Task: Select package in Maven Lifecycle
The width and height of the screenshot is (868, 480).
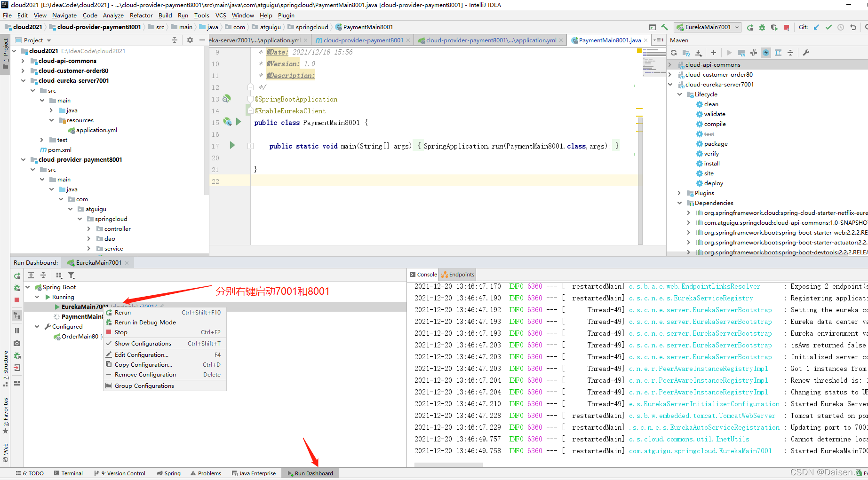Action: (716, 144)
